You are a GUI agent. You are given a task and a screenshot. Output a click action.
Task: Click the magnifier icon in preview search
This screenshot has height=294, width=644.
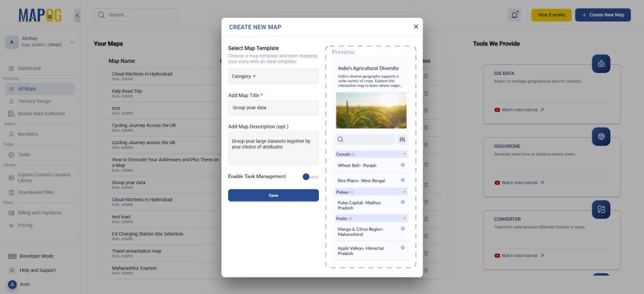pyautogui.click(x=341, y=140)
